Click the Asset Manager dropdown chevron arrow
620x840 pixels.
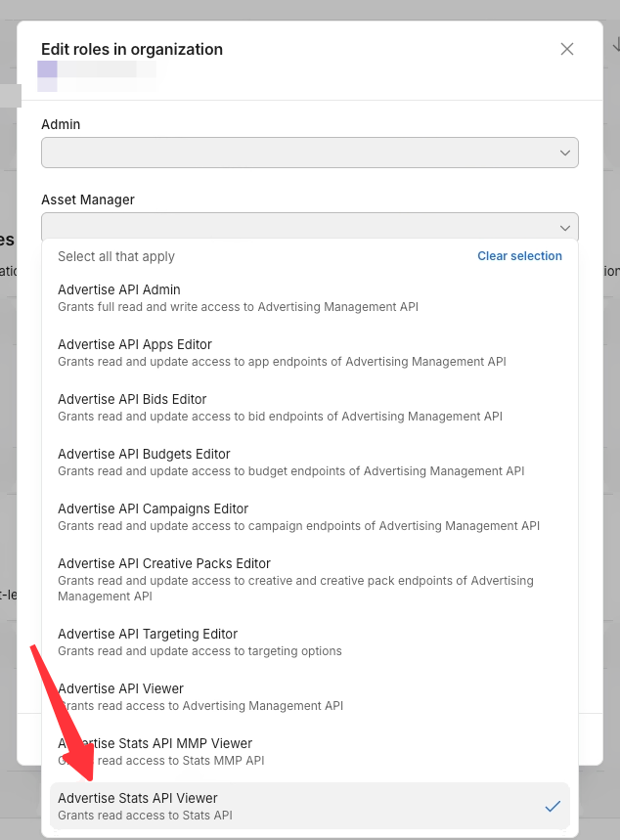coord(565,228)
